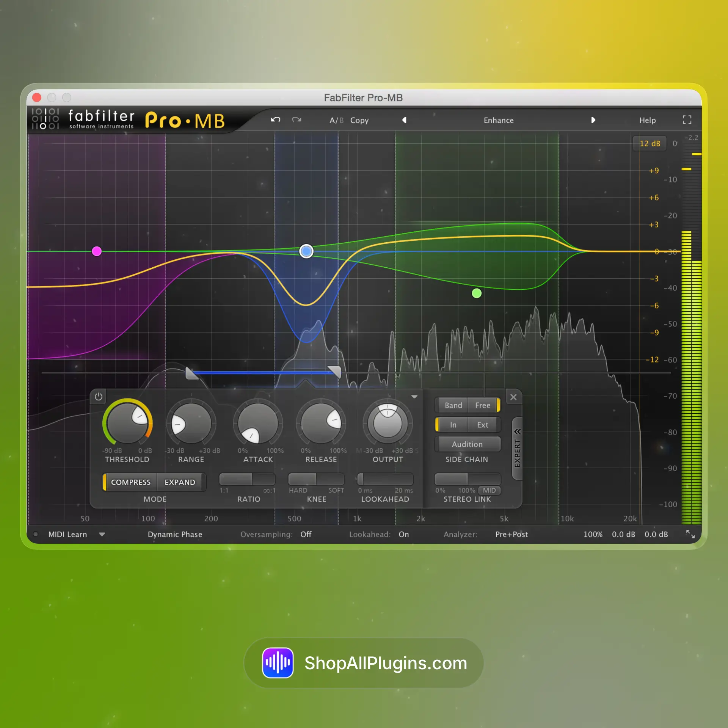Go to next preset arrow
The image size is (728, 728).
[x=593, y=120]
